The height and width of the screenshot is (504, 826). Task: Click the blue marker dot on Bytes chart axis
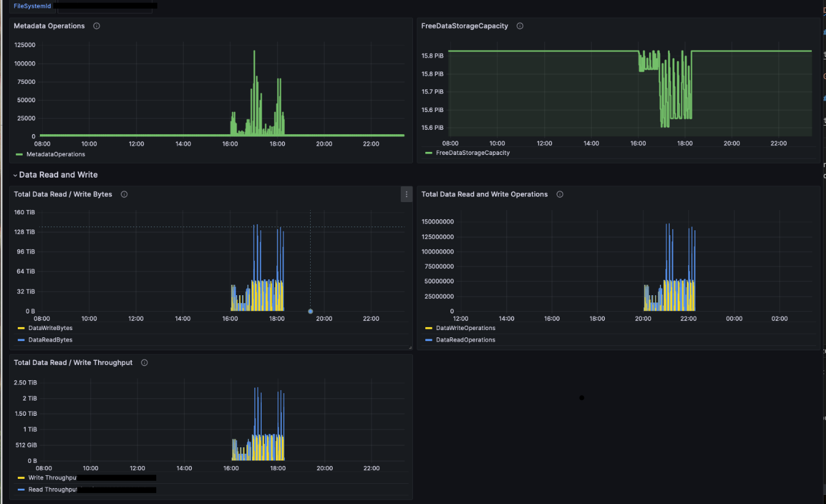pos(310,312)
